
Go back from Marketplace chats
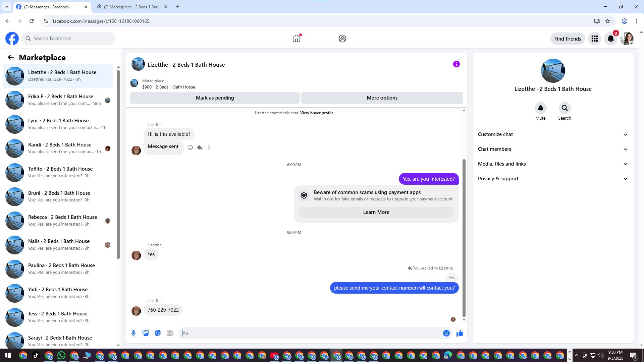pyautogui.click(x=11, y=58)
